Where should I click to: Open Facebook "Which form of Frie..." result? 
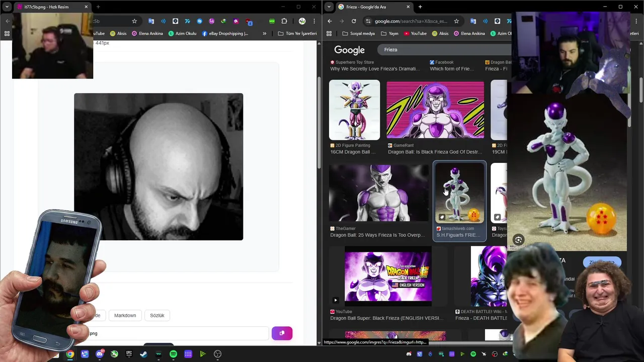pyautogui.click(x=451, y=69)
